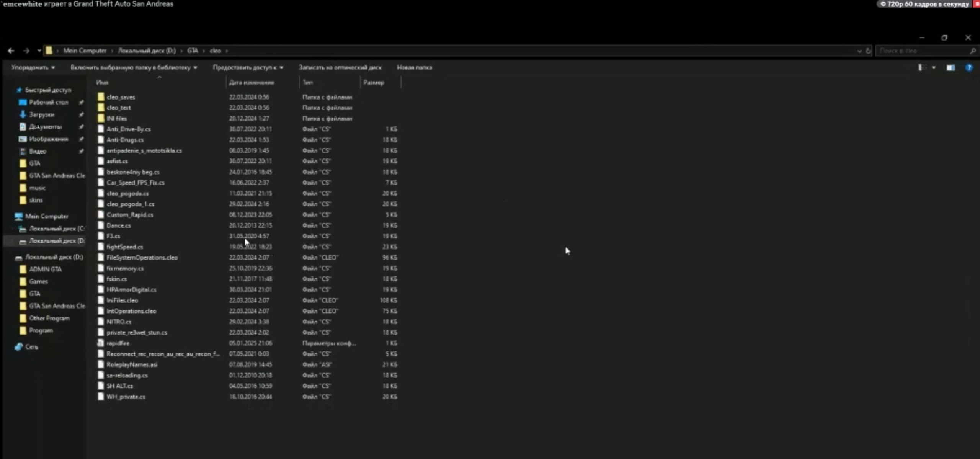Click the change view layout icon
Image resolution: width=980 pixels, height=459 pixels.
(x=922, y=68)
